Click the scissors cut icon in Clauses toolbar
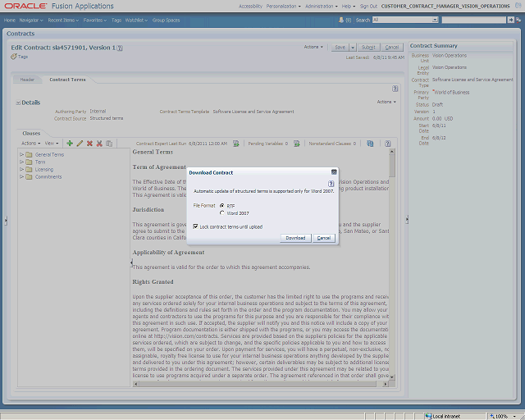The image size is (525, 420). (x=99, y=144)
